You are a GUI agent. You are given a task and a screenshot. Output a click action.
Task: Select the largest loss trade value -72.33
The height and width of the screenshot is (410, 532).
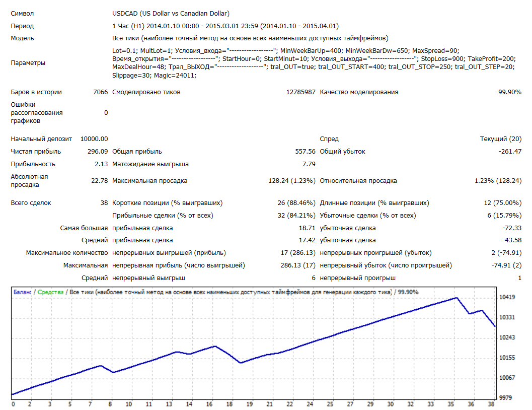click(512, 228)
